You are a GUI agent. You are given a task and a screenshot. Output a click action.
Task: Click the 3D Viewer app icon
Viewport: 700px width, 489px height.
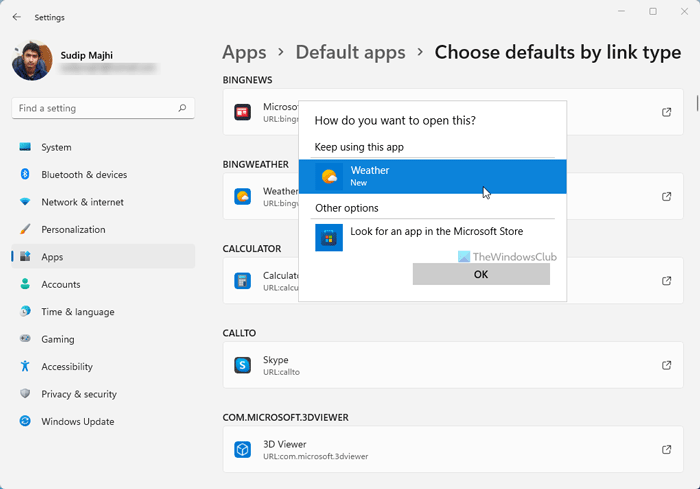click(x=242, y=449)
